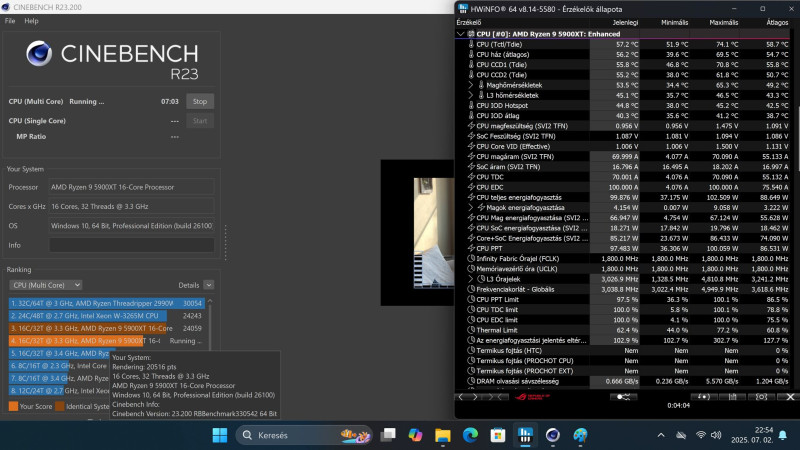Select the CPU TDC sensor row
Viewport: 800px width, 450px height.
coord(624,177)
